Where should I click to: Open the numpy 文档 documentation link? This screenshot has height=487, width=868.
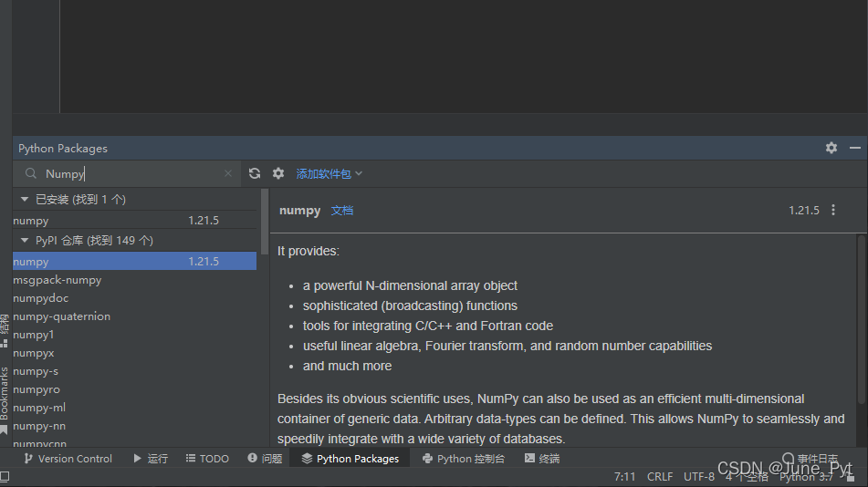point(342,211)
